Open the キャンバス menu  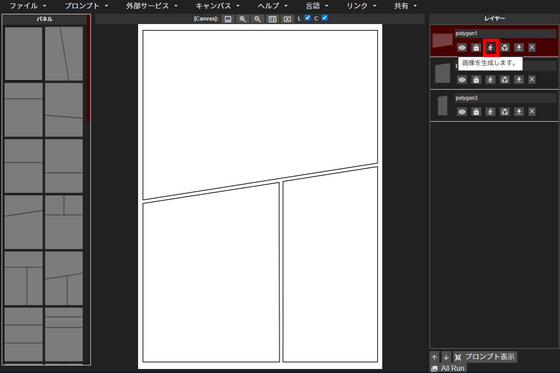[x=217, y=6]
